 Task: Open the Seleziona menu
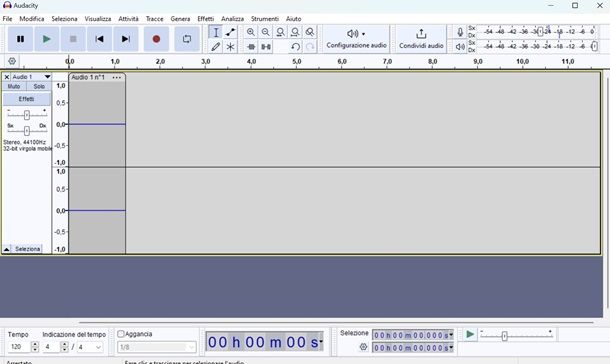[64, 19]
